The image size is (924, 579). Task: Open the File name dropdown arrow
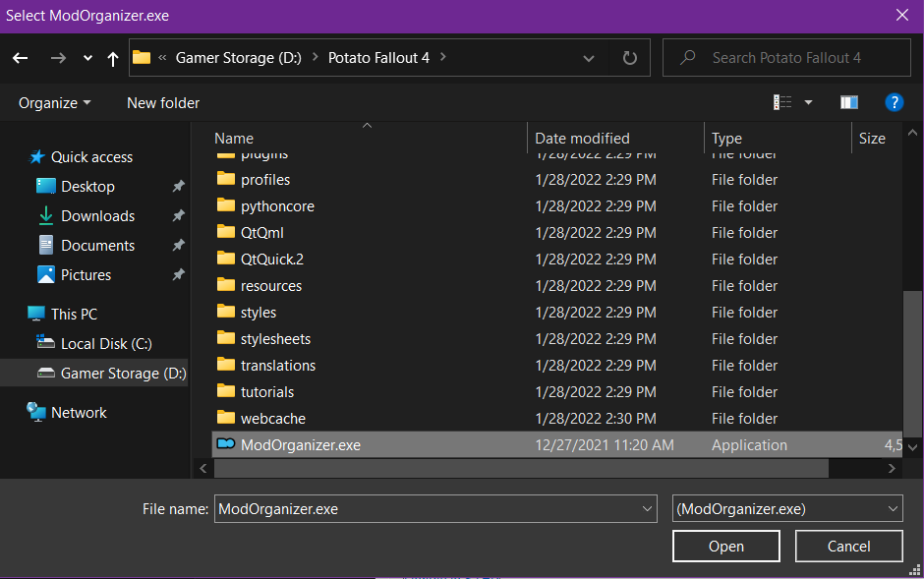[x=647, y=509]
